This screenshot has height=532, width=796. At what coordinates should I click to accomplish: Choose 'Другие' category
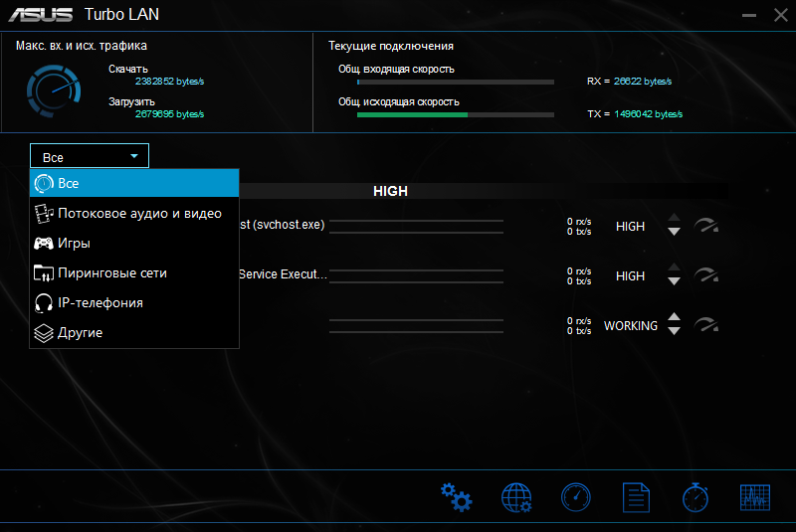[x=134, y=333]
